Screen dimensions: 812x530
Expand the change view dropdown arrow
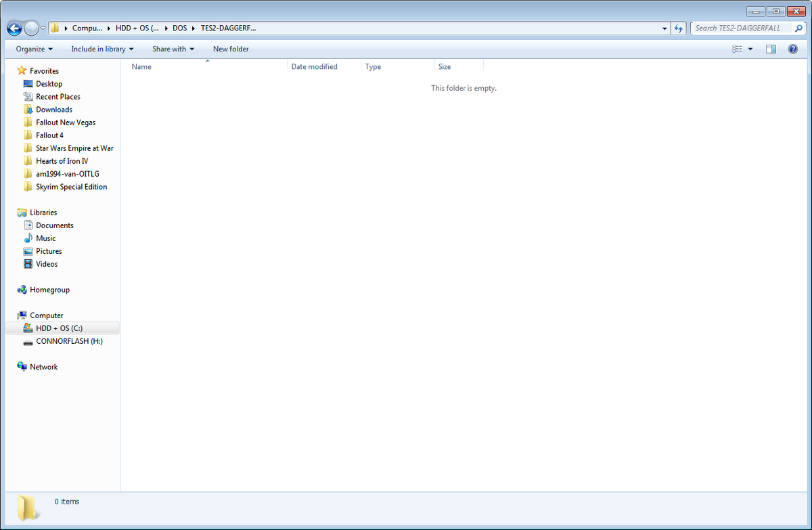pos(751,49)
